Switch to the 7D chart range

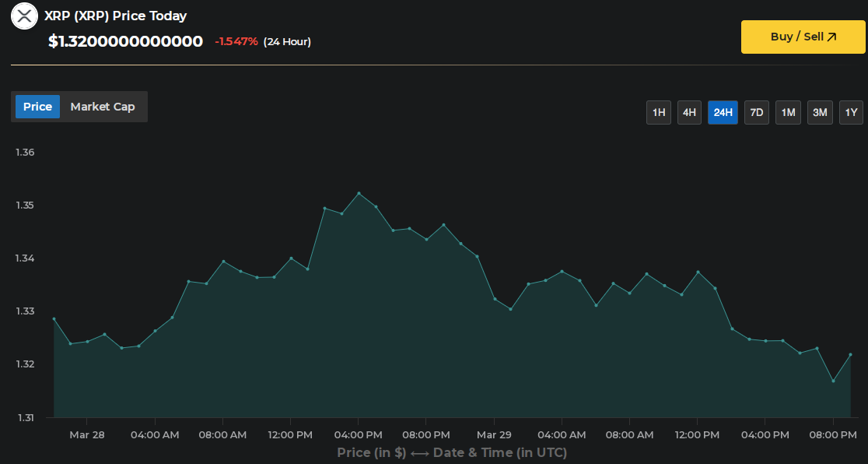pyautogui.click(x=756, y=112)
